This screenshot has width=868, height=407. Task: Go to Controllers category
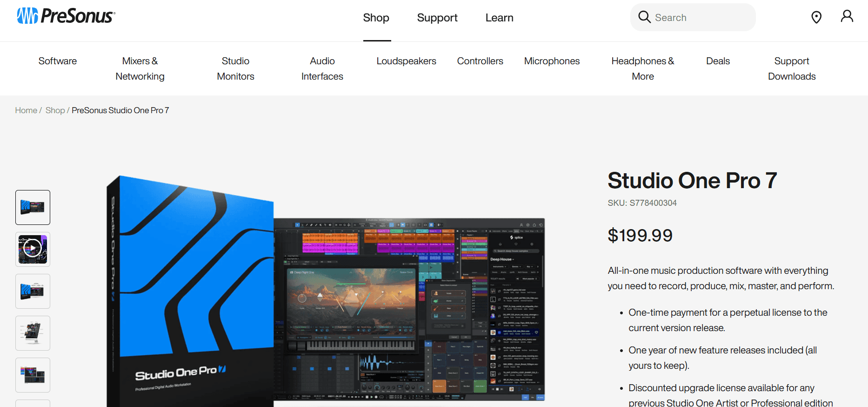[x=480, y=61]
